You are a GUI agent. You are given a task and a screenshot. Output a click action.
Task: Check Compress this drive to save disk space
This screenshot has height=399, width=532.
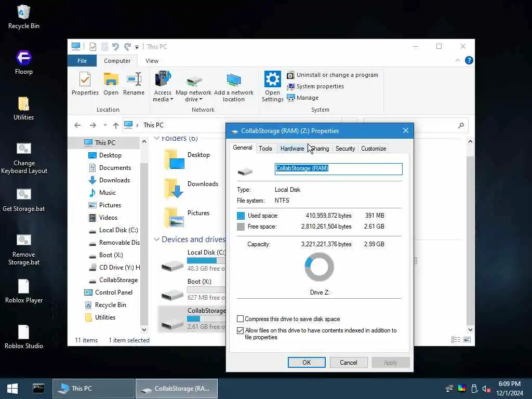pyautogui.click(x=240, y=319)
